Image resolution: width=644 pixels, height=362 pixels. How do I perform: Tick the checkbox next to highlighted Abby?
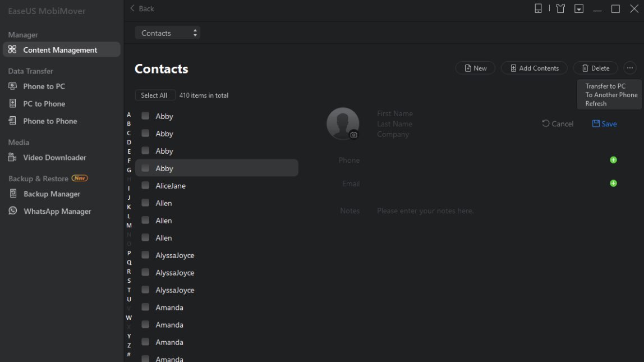pos(145,168)
